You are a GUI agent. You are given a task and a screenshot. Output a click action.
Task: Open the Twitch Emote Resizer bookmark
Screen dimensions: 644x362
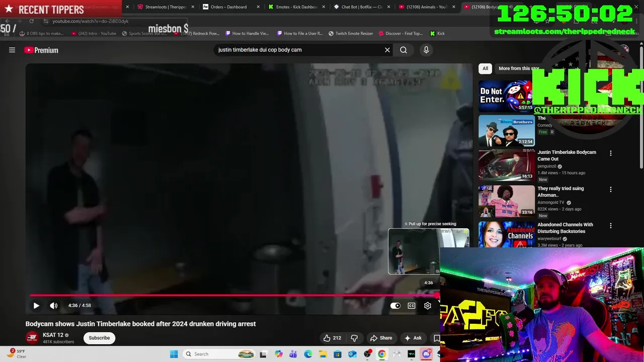coord(351,34)
